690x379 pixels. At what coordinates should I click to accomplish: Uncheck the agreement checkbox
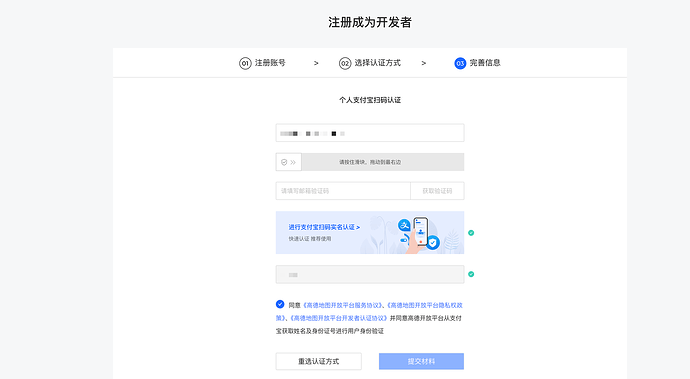(280, 304)
